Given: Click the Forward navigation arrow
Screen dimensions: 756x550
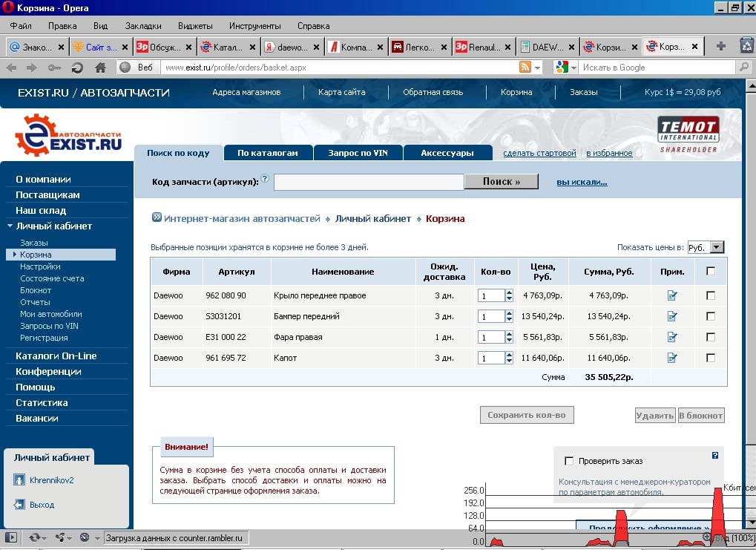Looking at the screenshot, I should 32,68.
